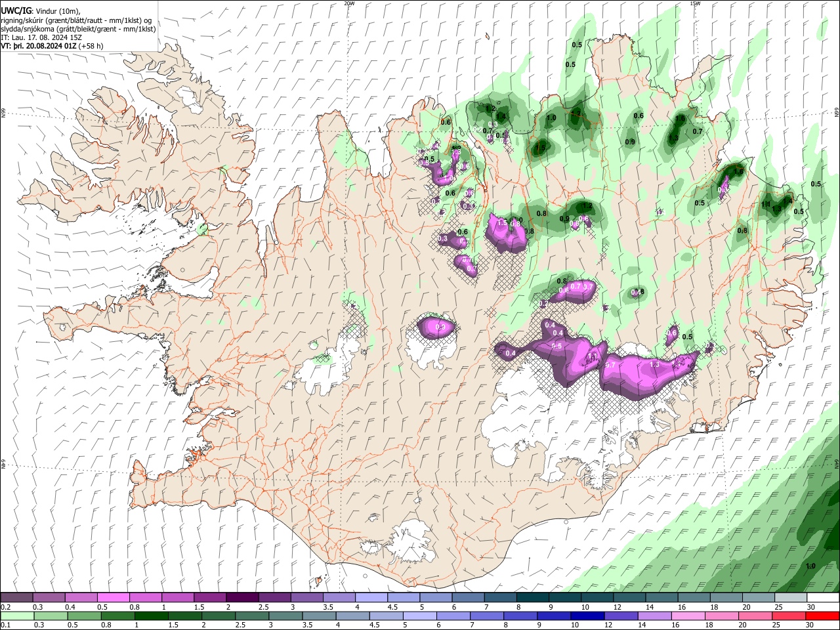Click the 15W longitude label at the top edge
Image resolution: width=840 pixels, height=630 pixels.
(x=695, y=3)
